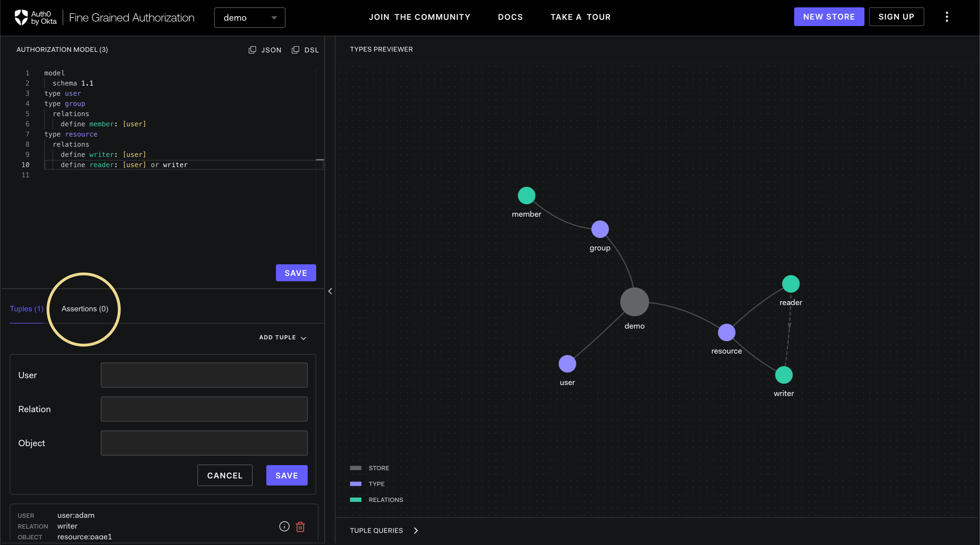Click the Sign Up button
980x545 pixels.
[x=896, y=17]
